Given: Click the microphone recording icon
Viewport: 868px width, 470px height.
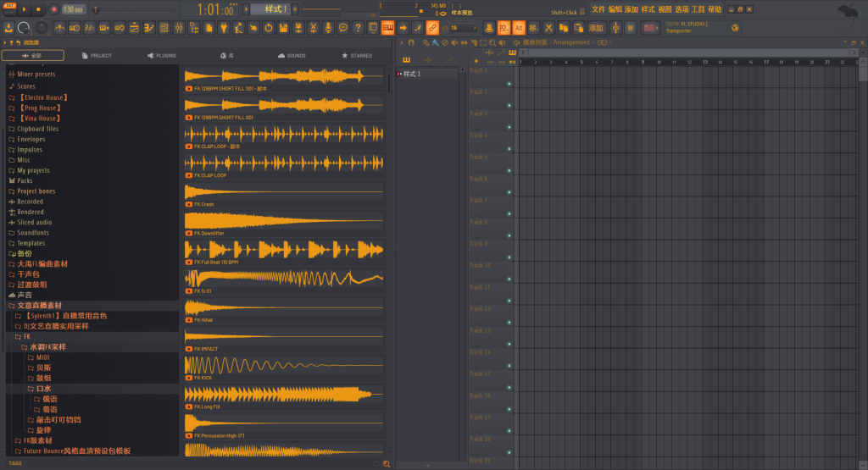Looking at the screenshot, I should coord(328,28).
